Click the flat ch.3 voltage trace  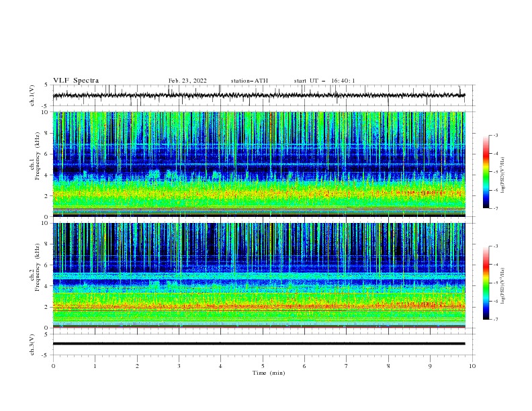tap(259, 344)
